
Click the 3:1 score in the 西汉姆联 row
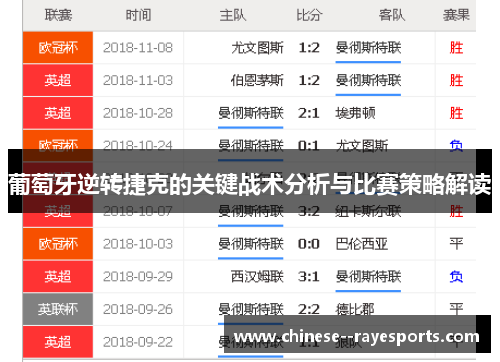[309, 277]
